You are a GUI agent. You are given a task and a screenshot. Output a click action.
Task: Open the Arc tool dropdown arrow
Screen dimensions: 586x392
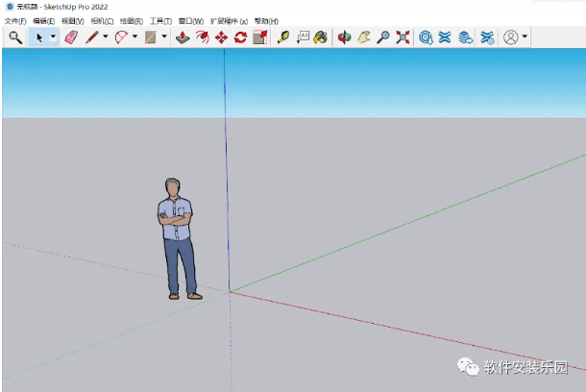[134, 37]
